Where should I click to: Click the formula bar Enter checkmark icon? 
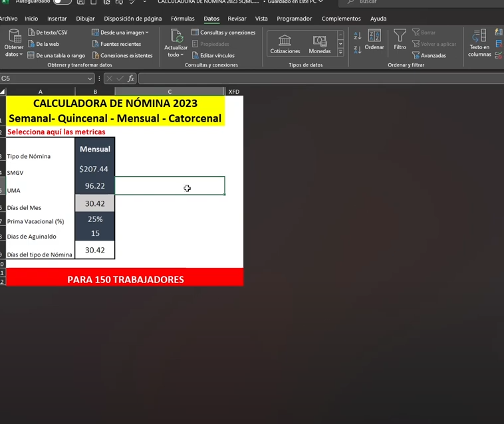(120, 78)
